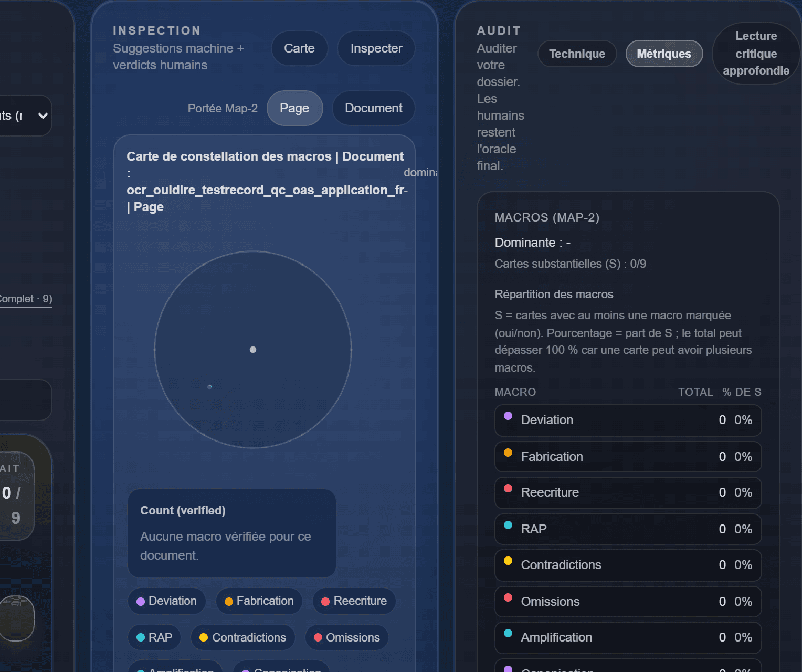Click the pink Reecriture dot in the macros table
The image size is (802, 672).
508,488
